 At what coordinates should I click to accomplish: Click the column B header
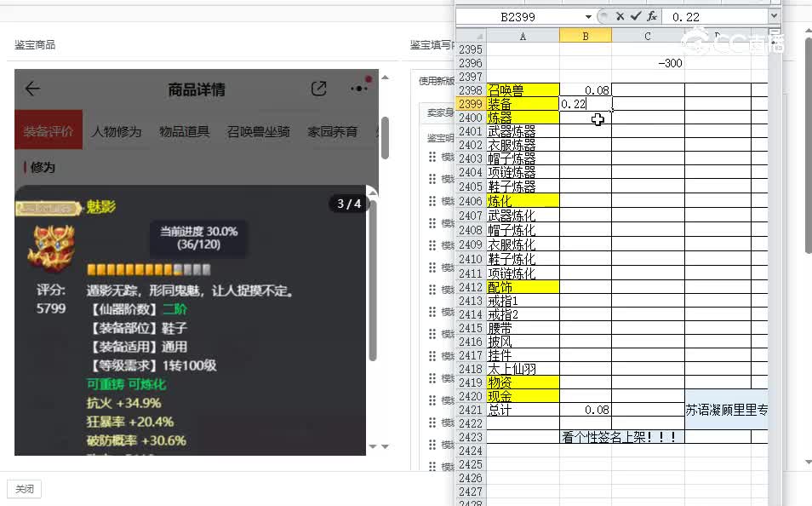(586, 36)
